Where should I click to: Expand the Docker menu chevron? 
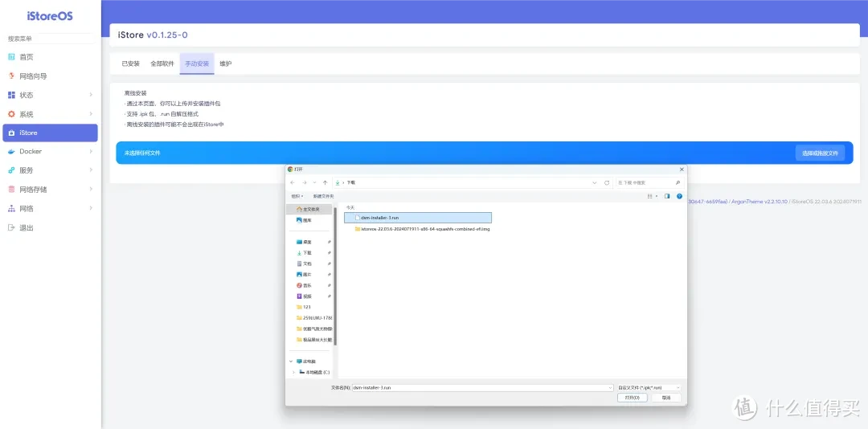point(91,152)
